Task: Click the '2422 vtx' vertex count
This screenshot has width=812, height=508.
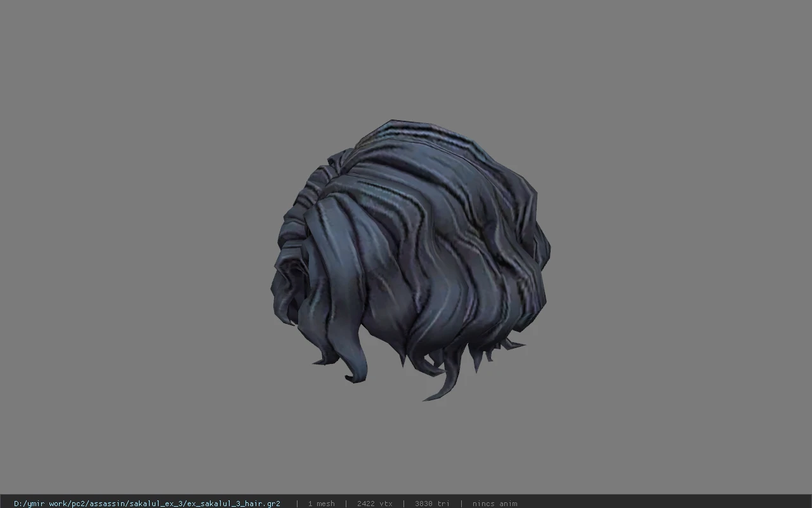Action: [x=374, y=504]
